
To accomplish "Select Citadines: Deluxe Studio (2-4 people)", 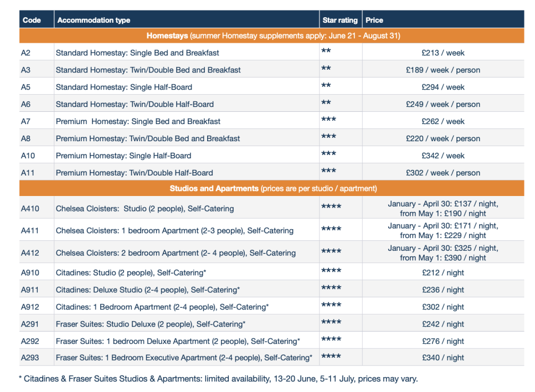I will click(148, 290).
